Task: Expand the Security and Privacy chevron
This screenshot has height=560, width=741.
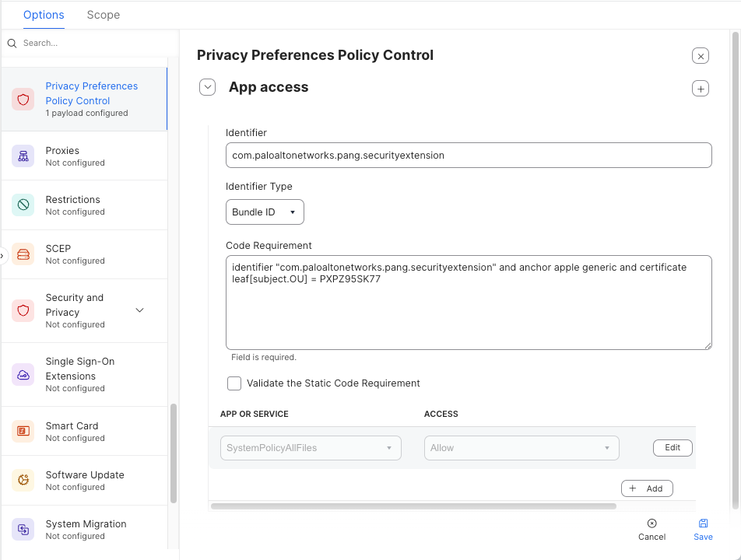Action: tap(140, 310)
